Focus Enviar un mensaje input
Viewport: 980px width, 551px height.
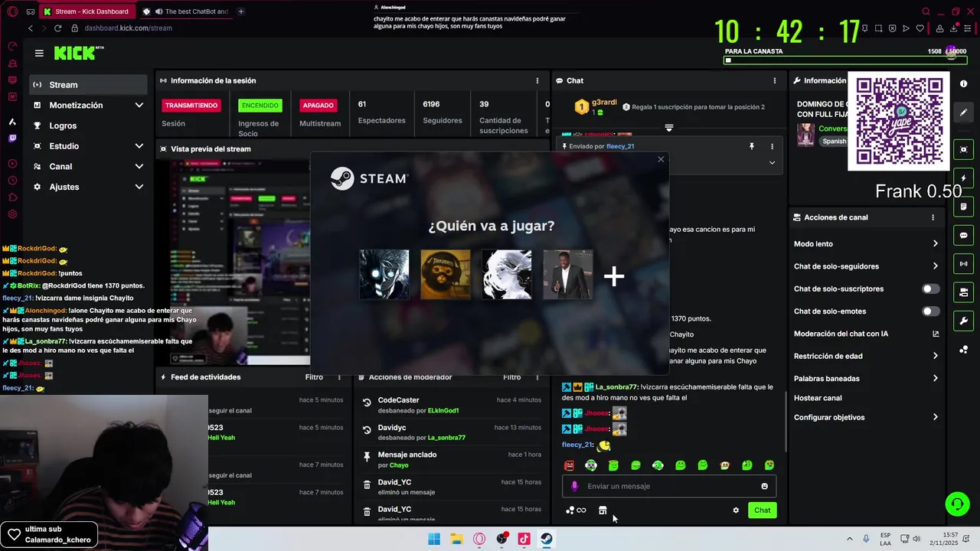click(x=670, y=486)
